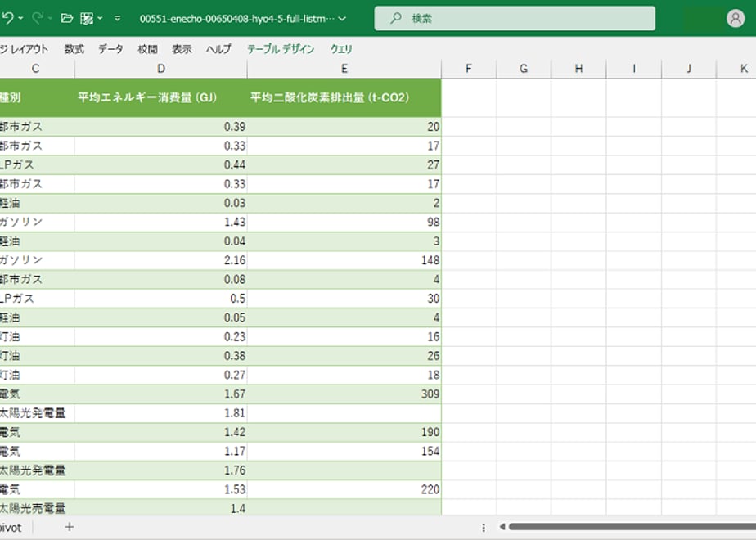This screenshot has height=540, width=756.
Task: Click the three-dot sheet tab options handle
Action: click(x=484, y=528)
